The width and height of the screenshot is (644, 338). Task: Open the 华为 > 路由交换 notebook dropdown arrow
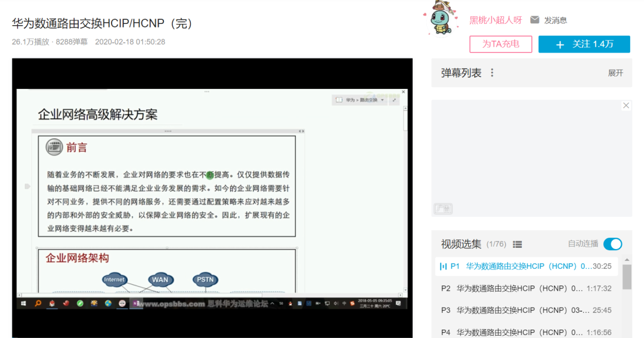(382, 100)
